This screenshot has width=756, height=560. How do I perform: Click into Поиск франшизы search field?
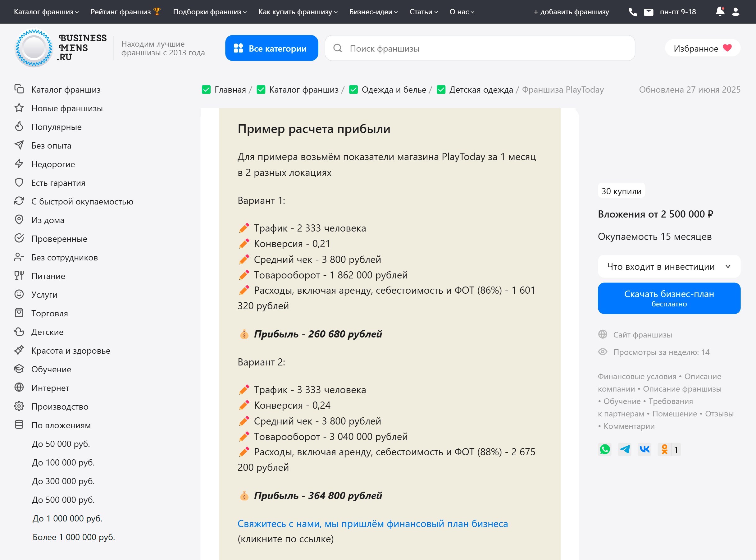pos(480,48)
